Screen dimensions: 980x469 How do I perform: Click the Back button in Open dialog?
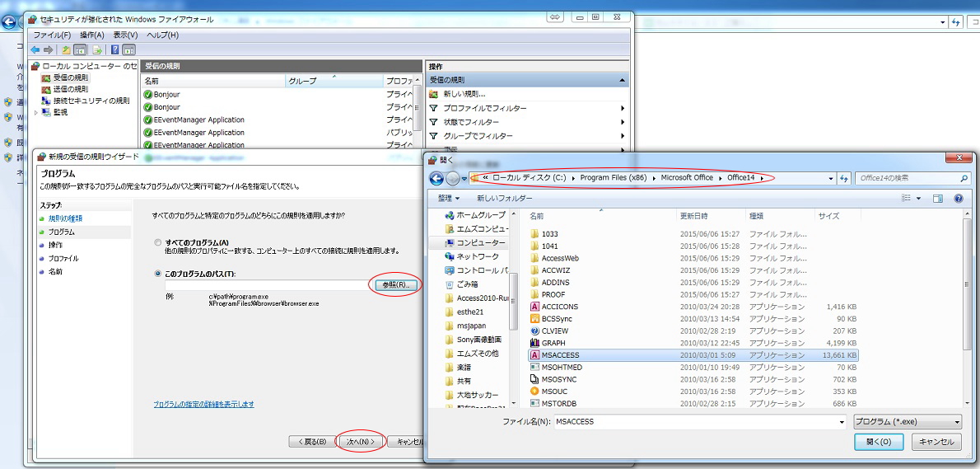(x=436, y=178)
